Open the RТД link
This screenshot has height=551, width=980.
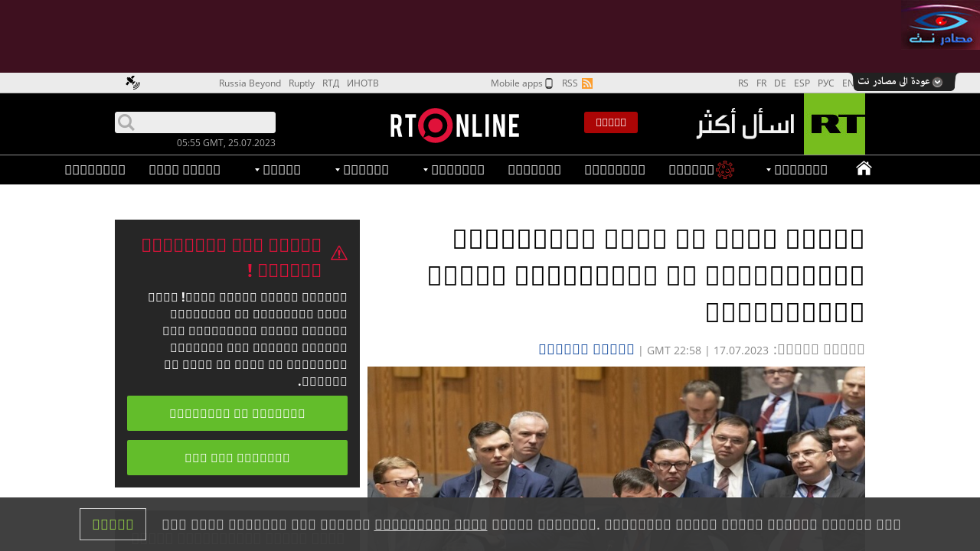(331, 83)
